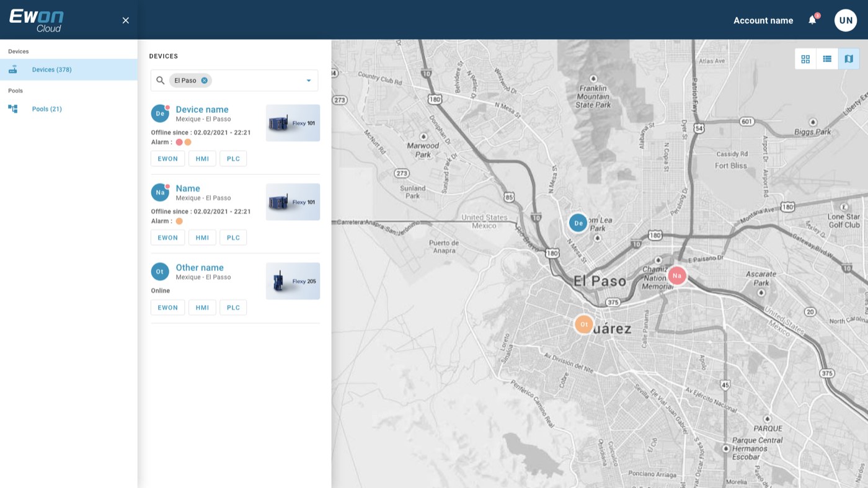Expand the device search dropdown arrow

(309, 81)
